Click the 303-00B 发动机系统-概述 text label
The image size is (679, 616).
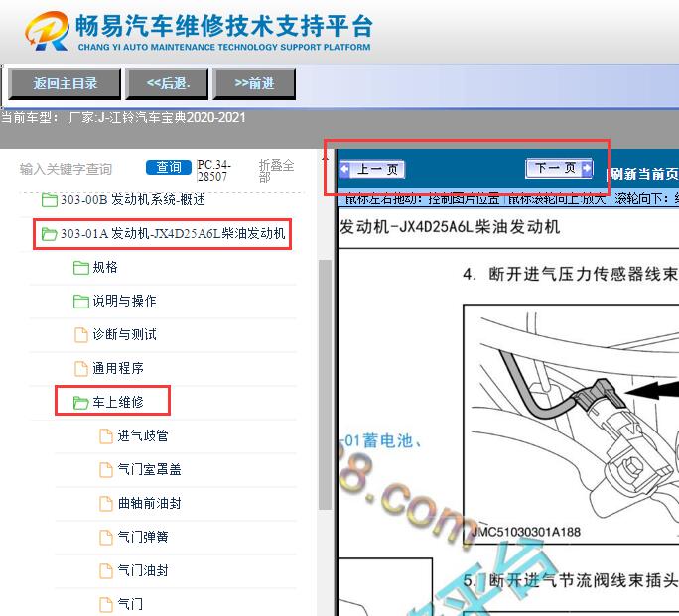pos(132,200)
